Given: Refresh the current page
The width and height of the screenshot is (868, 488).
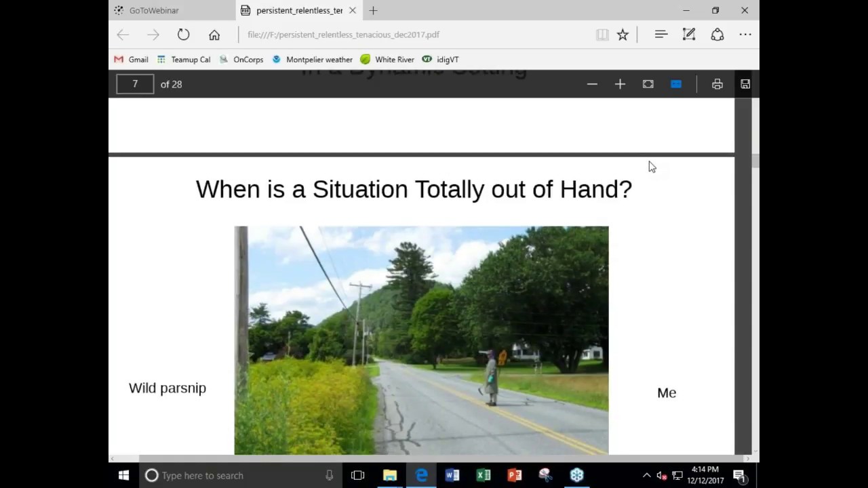Looking at the screenshot, I should pyautogui.click(x=183, y=35).
